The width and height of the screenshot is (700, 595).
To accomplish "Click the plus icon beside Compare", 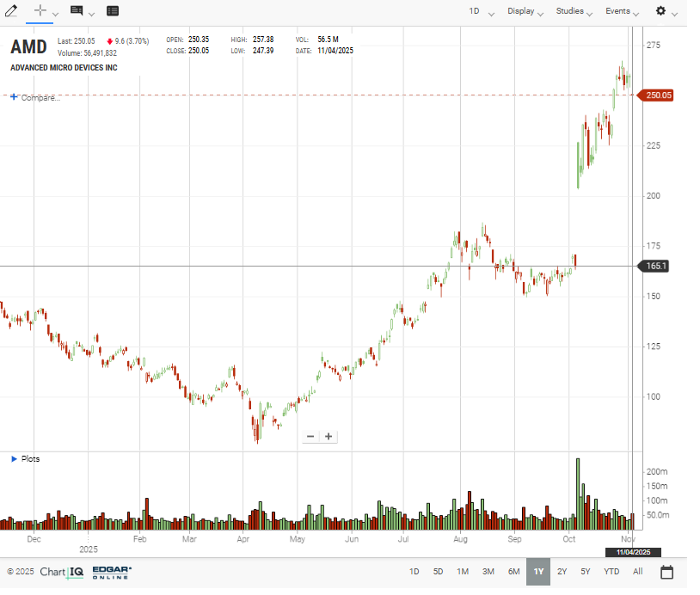I will pos(14,97).
